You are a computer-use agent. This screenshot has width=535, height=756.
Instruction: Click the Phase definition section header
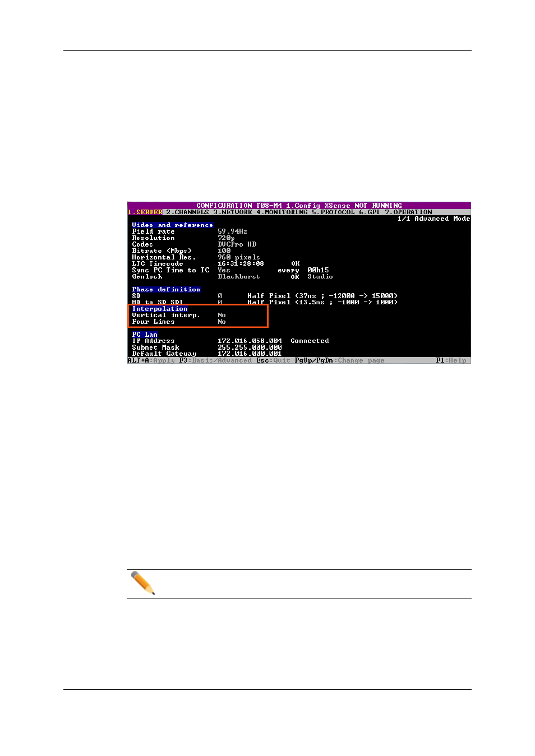click(166, 290)
